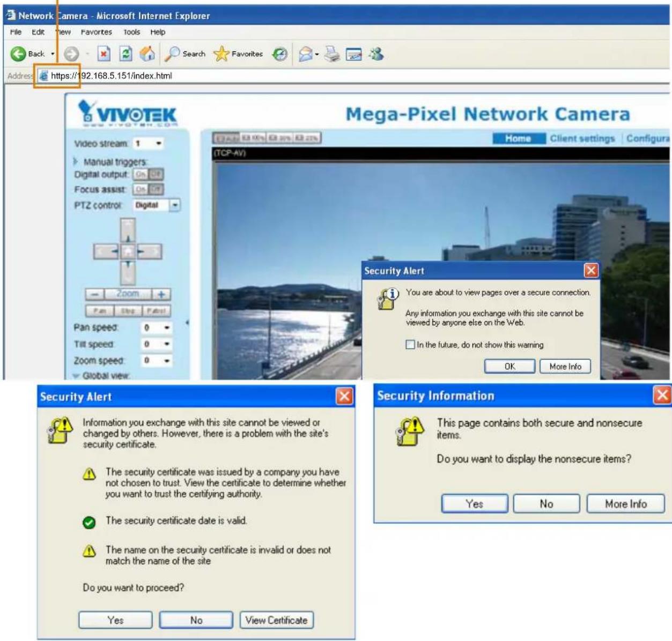Expand the Manual triggers section
The height and width of the screenshot is (641, 672).
click(76, 161)
